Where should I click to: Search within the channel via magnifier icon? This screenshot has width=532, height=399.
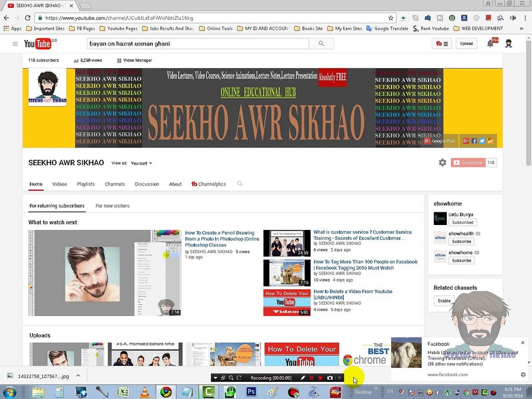[x=240, y=184]
